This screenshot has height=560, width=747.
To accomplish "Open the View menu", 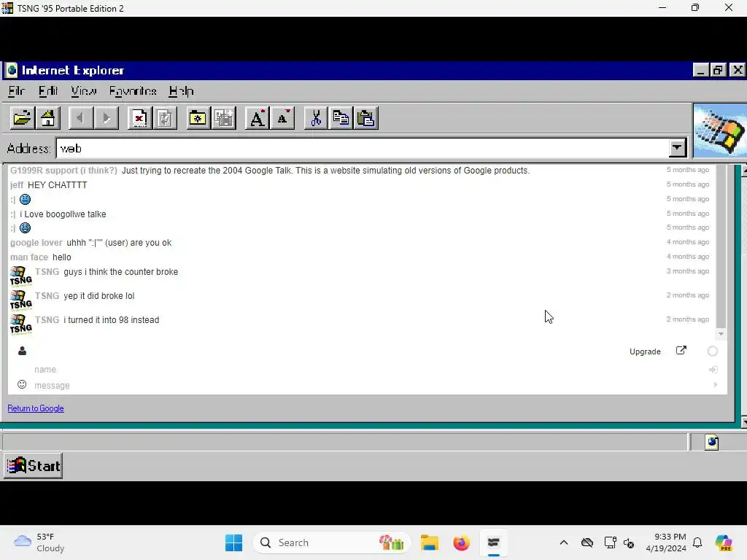I will (84, 91).
